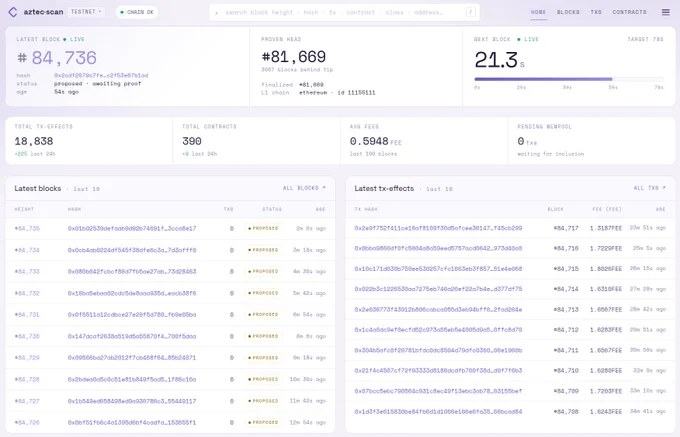Open the hash link of block #84,730

tap(132, 336)
